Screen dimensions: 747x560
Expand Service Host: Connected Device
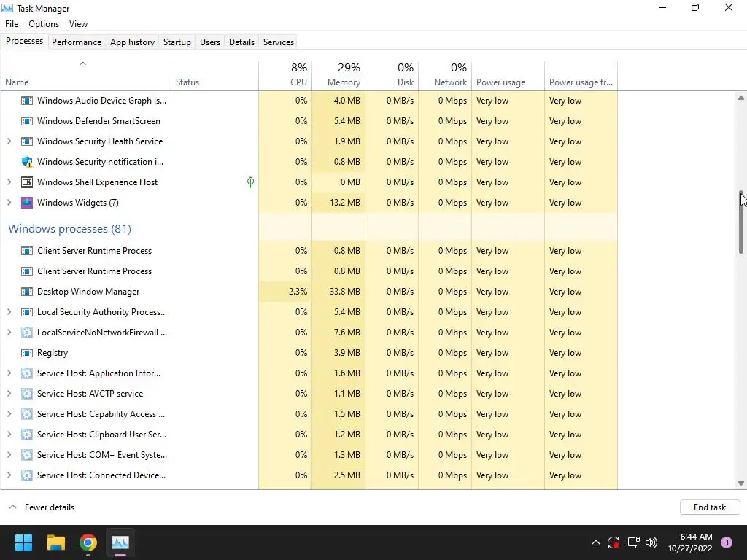pyautogui.click(x=9, y=475)
